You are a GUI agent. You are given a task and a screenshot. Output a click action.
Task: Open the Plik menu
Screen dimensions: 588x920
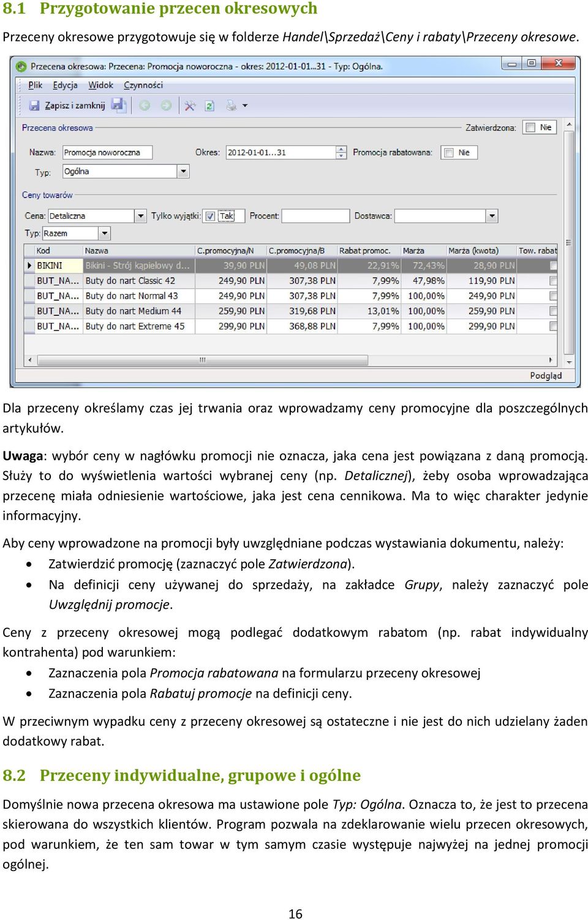[36, 85]
